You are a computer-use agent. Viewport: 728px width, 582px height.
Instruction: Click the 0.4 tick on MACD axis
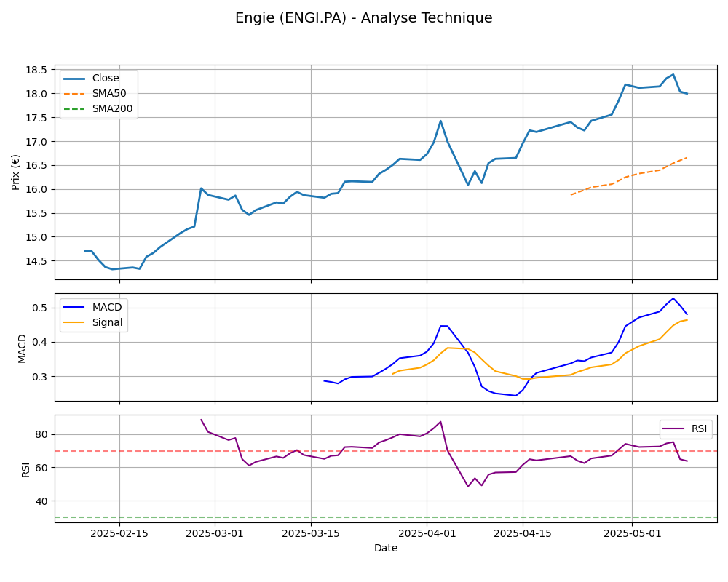tap(39, 343)
